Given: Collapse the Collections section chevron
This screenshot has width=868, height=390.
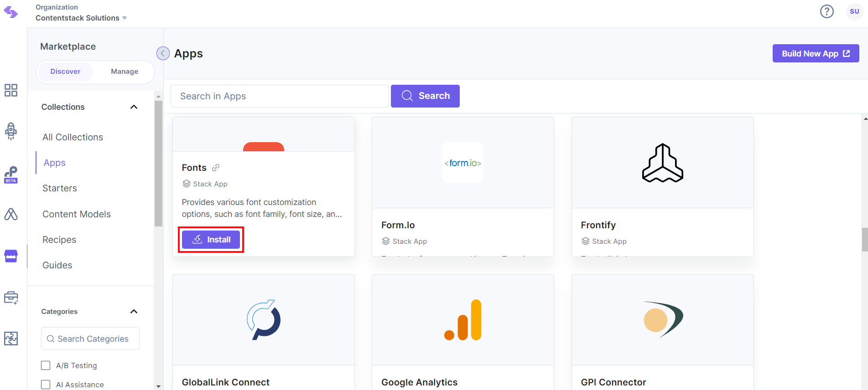Looking at the screenshot, I should point(134,107).
